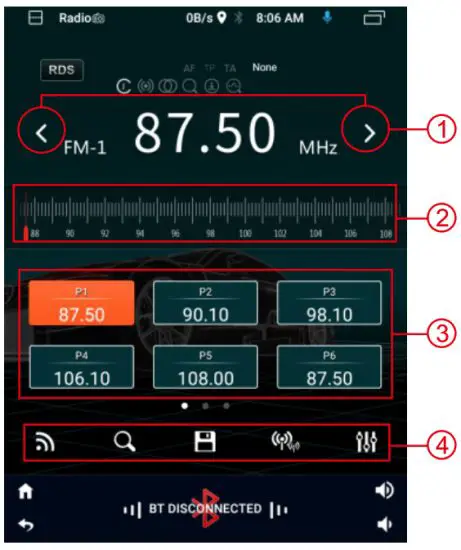Tap the 8:06 AM clock
This screenshot has height=550, width=461.
pos(280,18)
